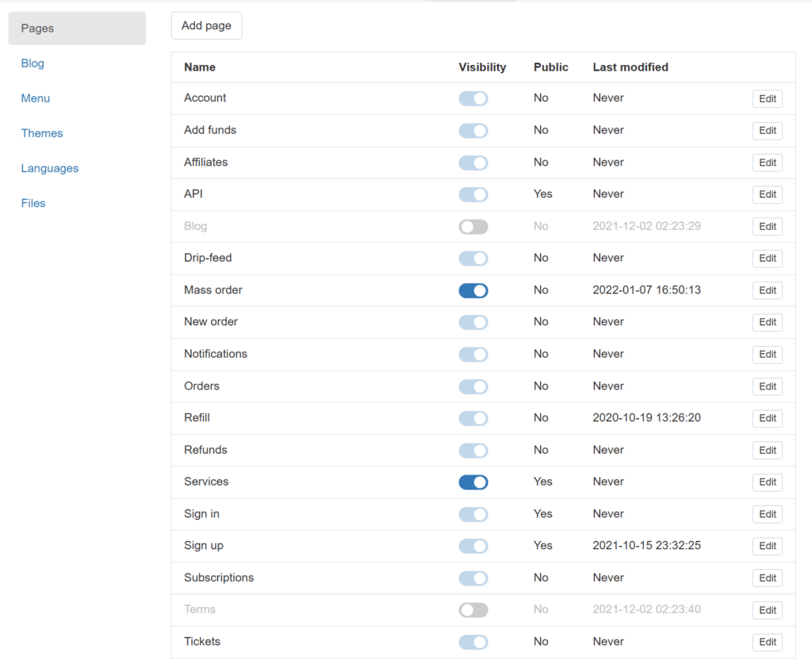The width and height of the screenshot is (812, 672).
Task: Toggle visibility of the Tickets page
Action: [x=473, y=642]
